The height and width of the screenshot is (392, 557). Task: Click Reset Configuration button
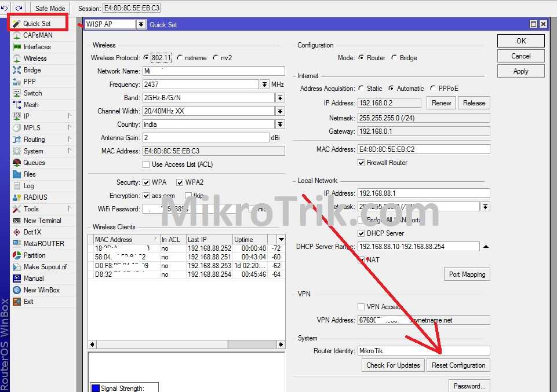(x=458, y=365)
